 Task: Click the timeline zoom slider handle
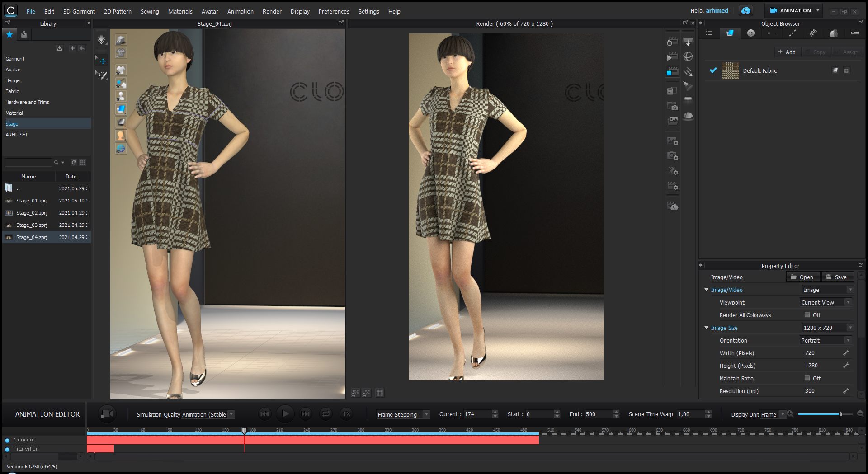coord(840,414)
